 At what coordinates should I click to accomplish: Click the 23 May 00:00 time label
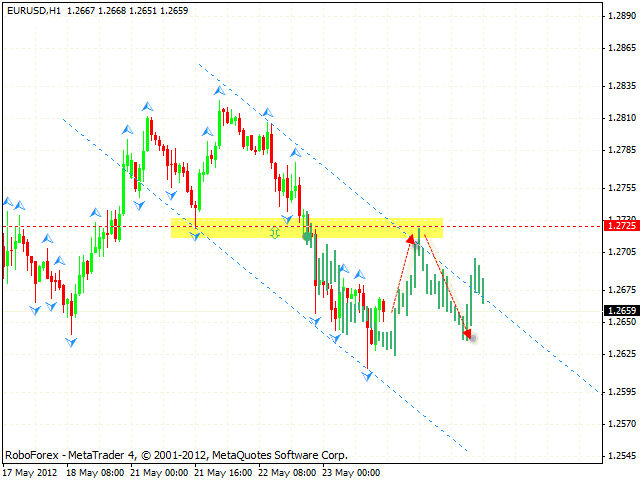tap(349, 471)
